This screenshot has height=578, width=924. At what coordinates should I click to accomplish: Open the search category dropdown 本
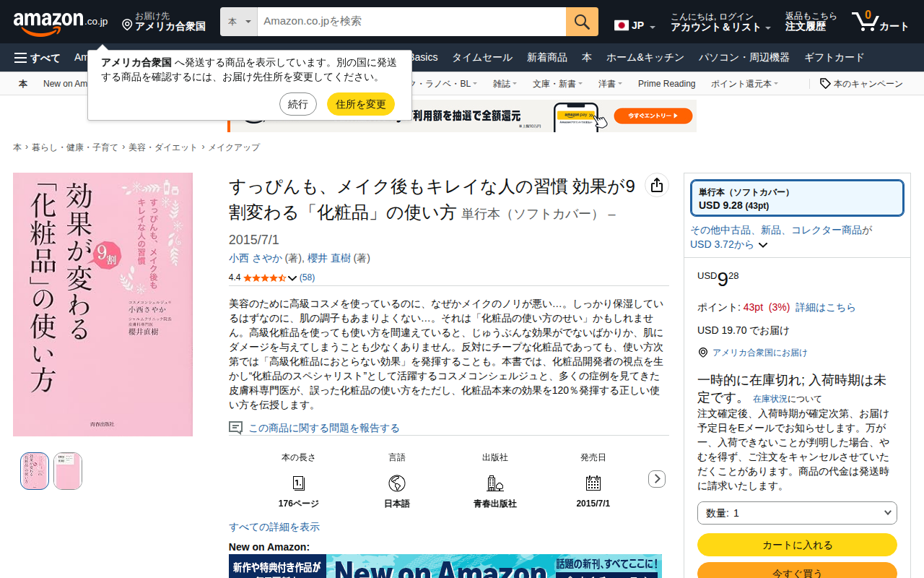(239, 22)
